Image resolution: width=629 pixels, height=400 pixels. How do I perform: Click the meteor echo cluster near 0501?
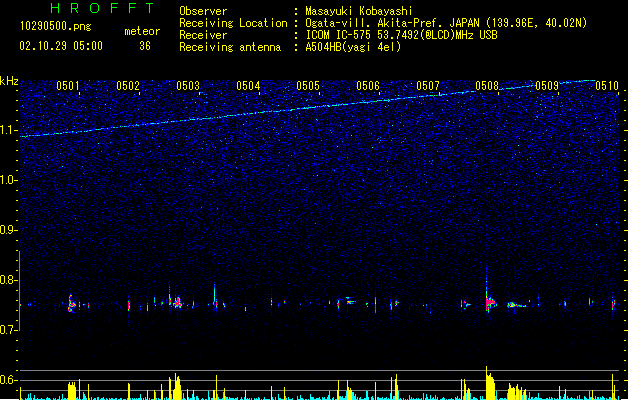[x=71, y=304]
